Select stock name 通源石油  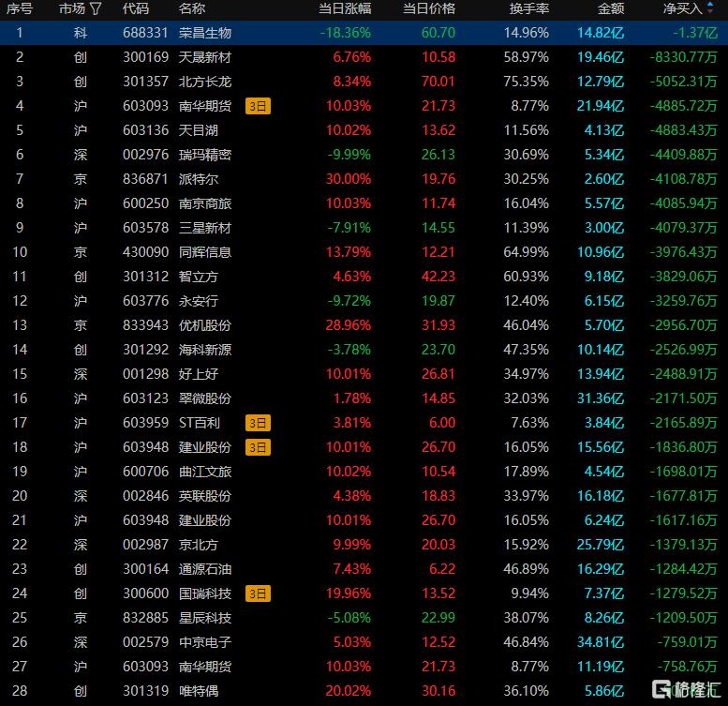[x=205, y=569]
